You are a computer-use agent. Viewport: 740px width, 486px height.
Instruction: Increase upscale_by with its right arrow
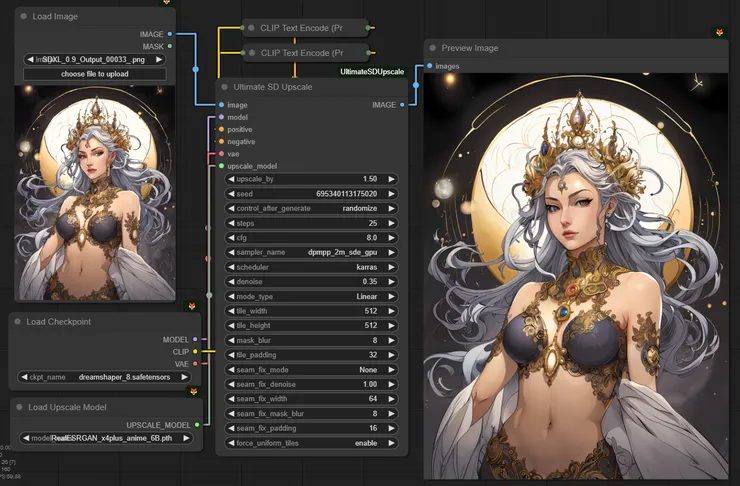click(392, 179)
